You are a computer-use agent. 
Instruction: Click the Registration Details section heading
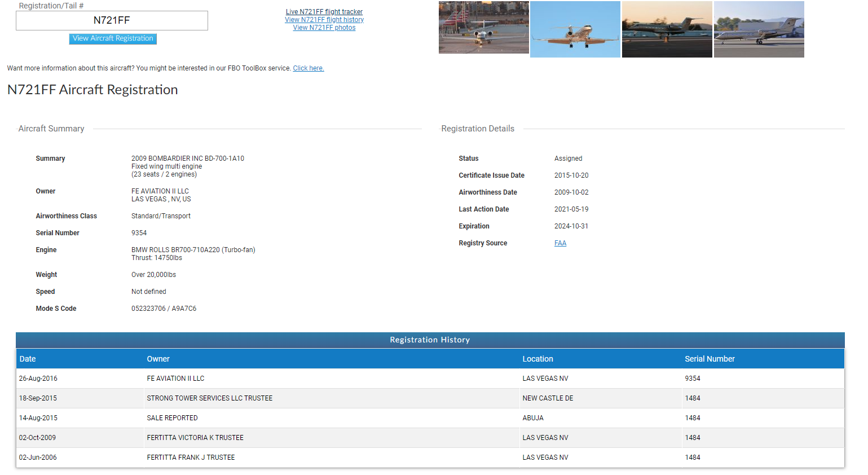478,129
